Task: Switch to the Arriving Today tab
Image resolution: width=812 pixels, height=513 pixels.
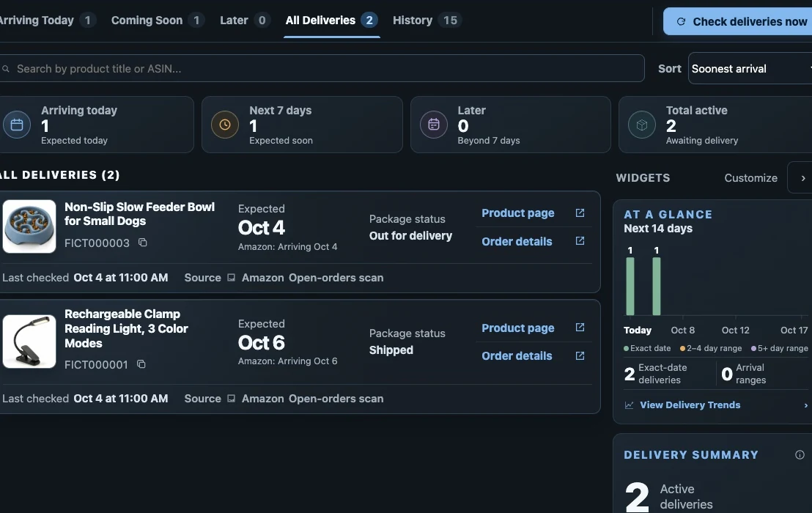Action: pos(47,21)
